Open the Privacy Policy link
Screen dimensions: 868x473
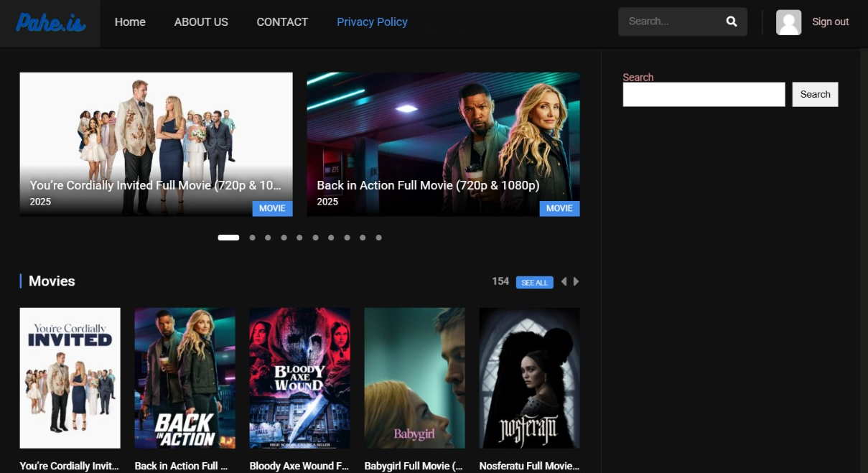(x=372, y=22)
